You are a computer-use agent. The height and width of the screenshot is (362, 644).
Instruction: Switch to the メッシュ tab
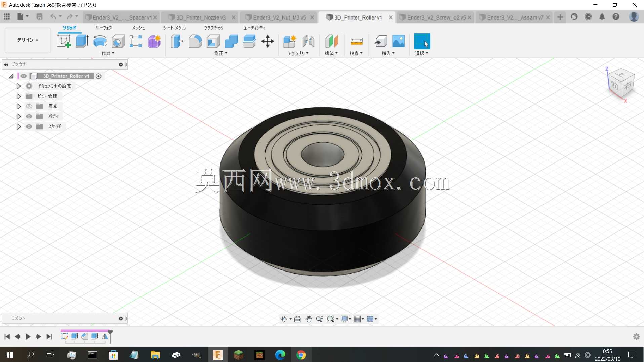point(138,28)
